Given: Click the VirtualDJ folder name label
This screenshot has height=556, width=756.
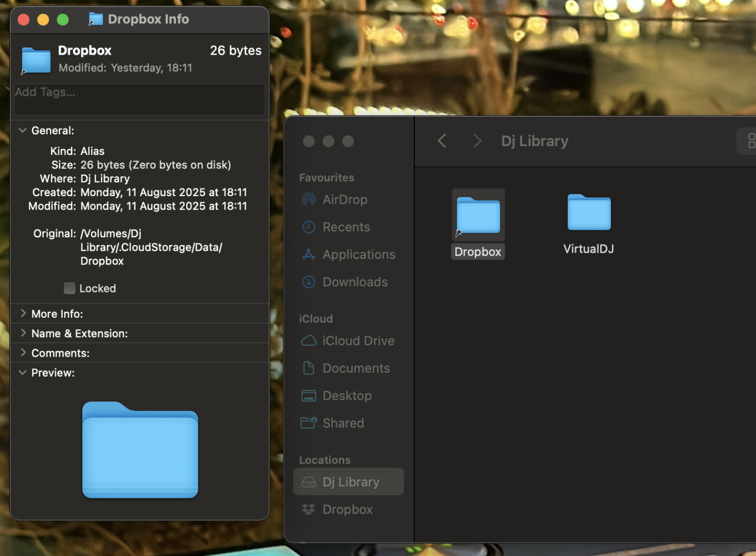Looking at the screenshot, I should point(589,249).
